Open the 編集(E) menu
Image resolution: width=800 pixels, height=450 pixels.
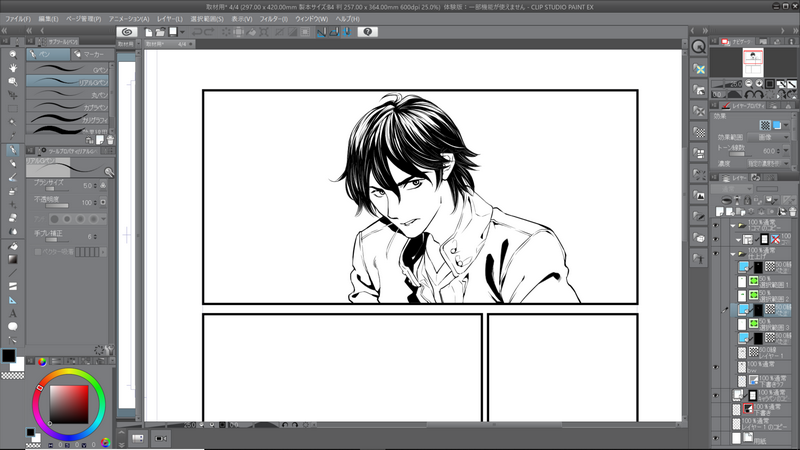coord(48,19)
